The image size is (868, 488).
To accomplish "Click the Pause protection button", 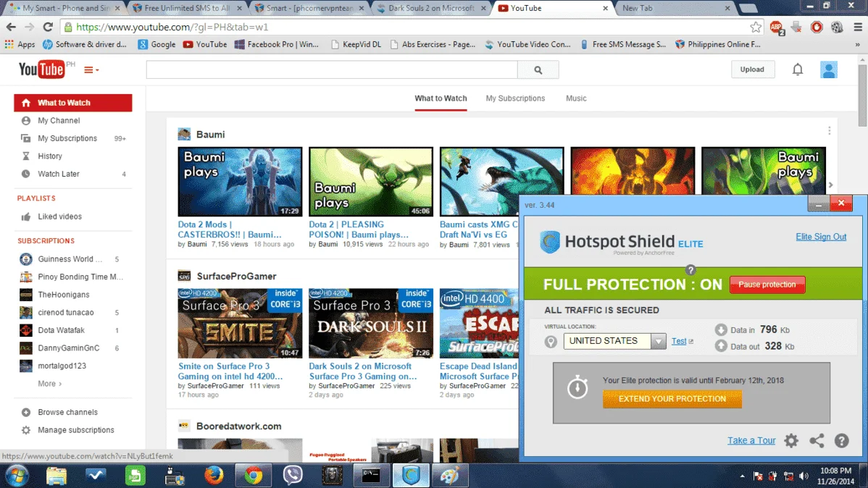I will coord(767,285).
